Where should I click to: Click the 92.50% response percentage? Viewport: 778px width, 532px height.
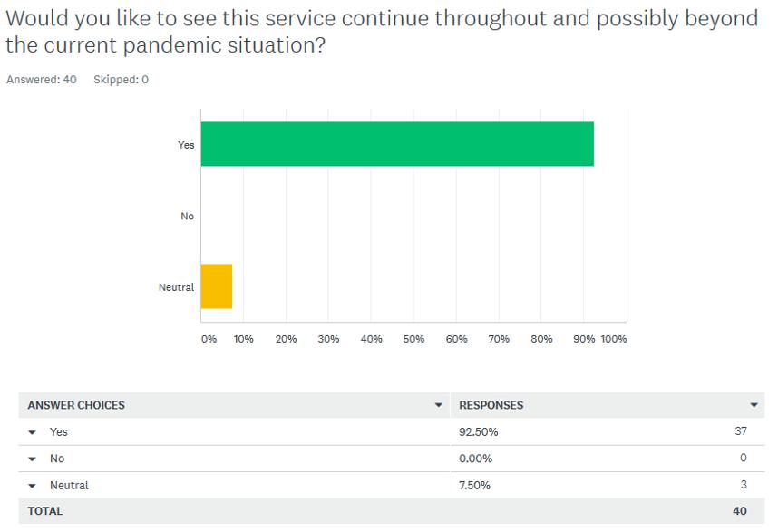pyautogui.click(x=479, y=432)
